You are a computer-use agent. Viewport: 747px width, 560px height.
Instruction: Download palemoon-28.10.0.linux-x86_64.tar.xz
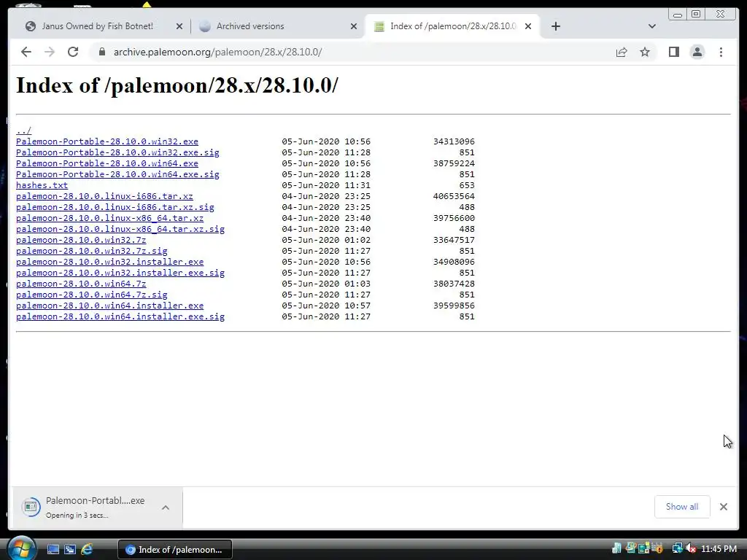(x=109, y=218)
